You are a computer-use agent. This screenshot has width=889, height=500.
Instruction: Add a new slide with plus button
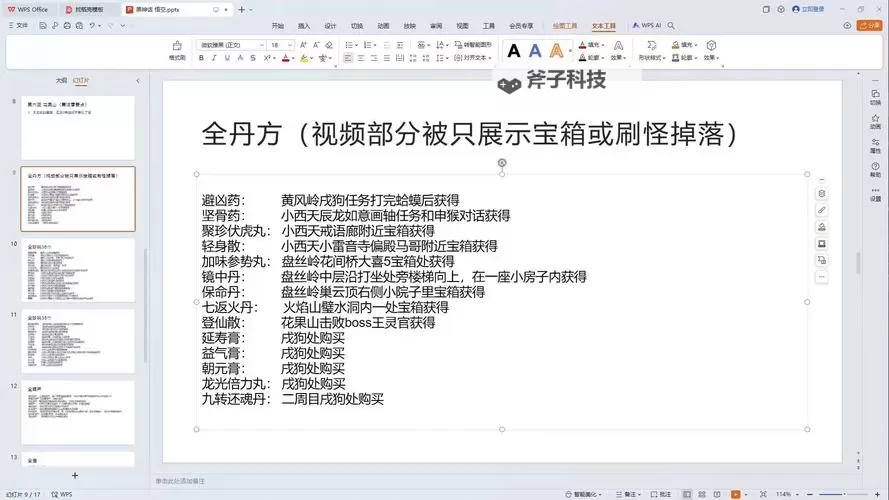coord(75,476)
